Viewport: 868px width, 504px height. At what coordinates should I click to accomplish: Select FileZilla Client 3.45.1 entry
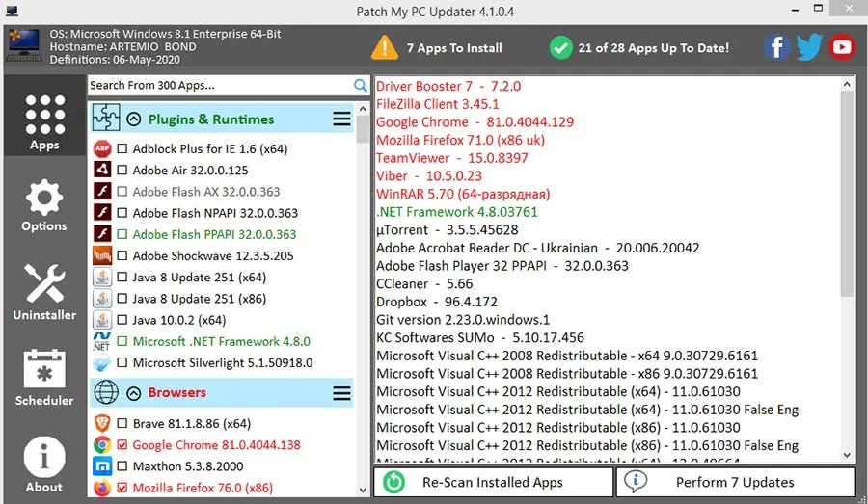point(437,104)
